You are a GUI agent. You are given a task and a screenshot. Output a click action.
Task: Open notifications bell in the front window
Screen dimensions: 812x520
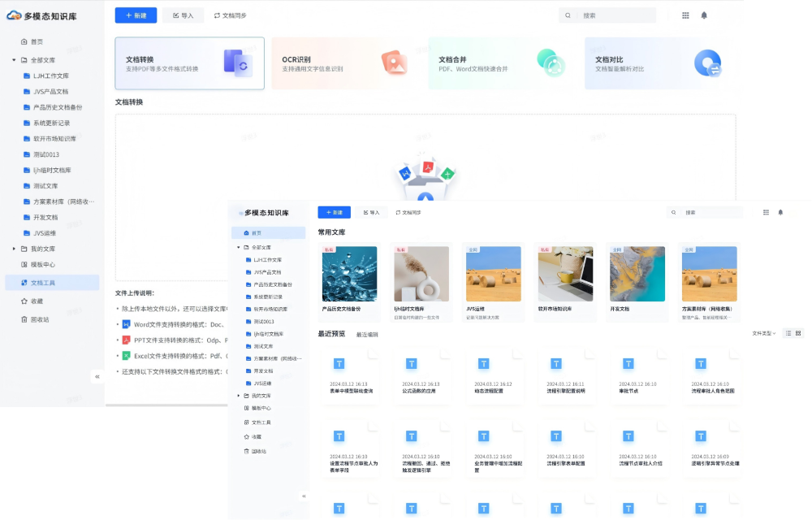click(x=780, y=212)
